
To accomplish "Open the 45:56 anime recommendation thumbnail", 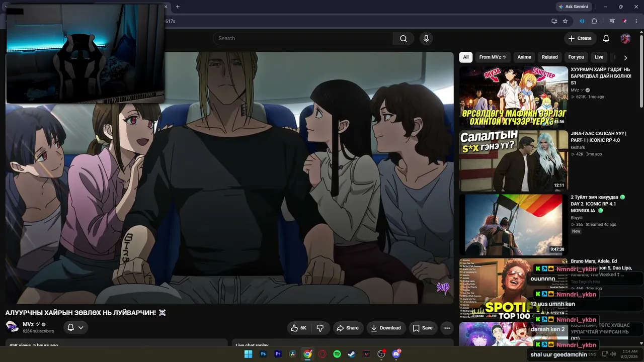I will click(513, 97).
